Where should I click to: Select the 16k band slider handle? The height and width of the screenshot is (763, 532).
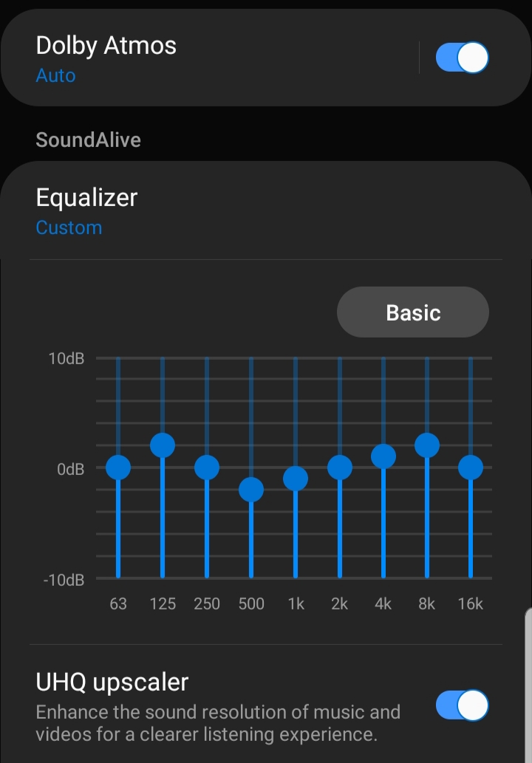(x=471, y=468)
